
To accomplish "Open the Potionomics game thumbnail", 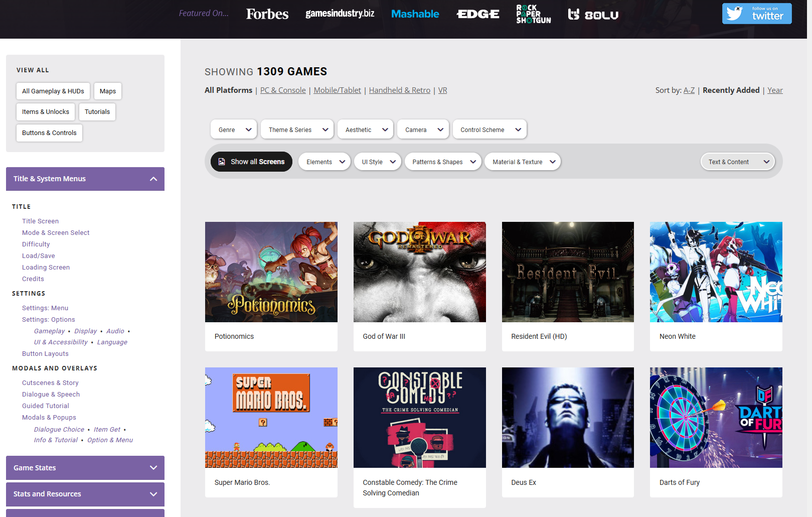I will point(271,272).
